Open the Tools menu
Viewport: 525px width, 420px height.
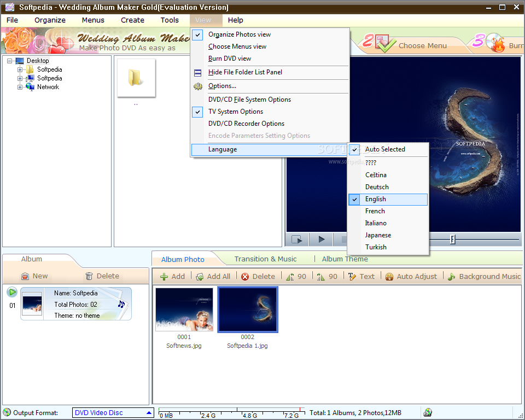coord(170,20)
